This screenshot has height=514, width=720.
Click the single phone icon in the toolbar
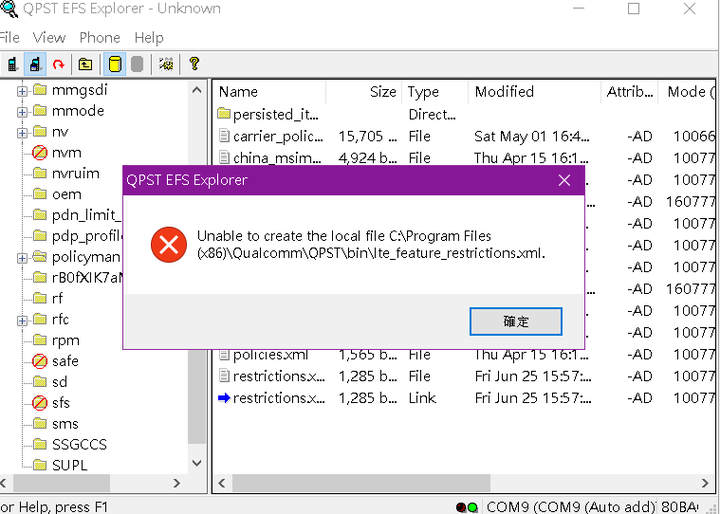tap(12, 64)
